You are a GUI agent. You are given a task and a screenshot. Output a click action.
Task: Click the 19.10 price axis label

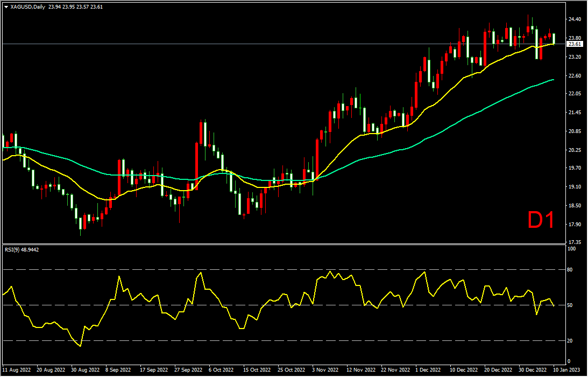point(575,187)
